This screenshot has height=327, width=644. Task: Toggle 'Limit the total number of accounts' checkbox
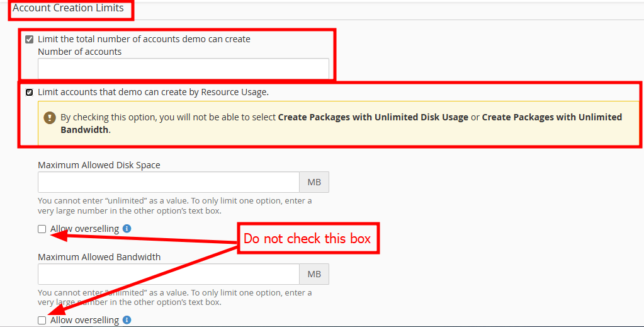click(29, 39)
